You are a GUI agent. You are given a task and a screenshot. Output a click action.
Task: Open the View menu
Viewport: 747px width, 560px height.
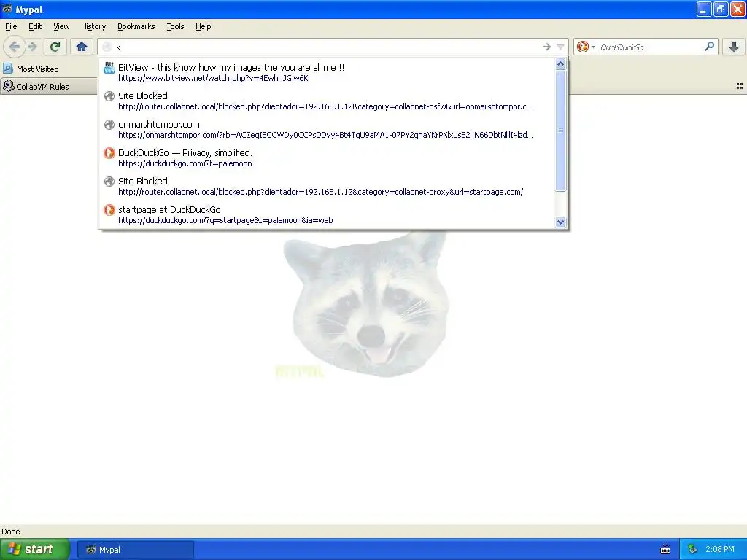[61, 26]
